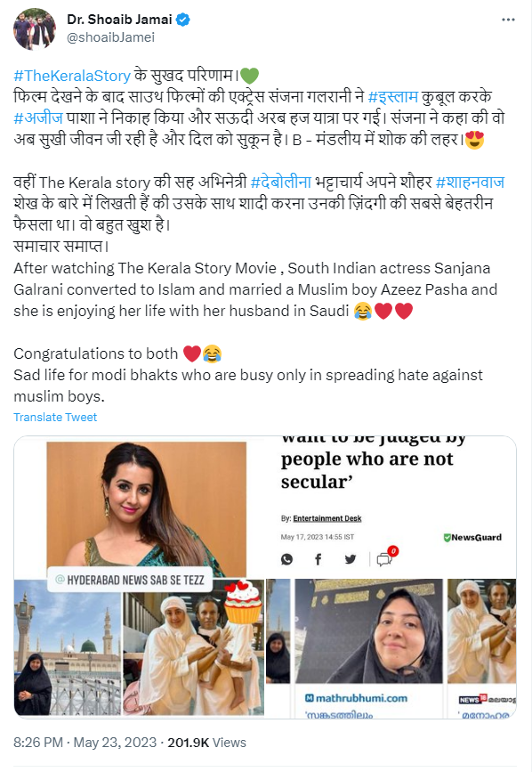
Task: Click the Entertainment Desk byline link
Action: pos(327,518)
